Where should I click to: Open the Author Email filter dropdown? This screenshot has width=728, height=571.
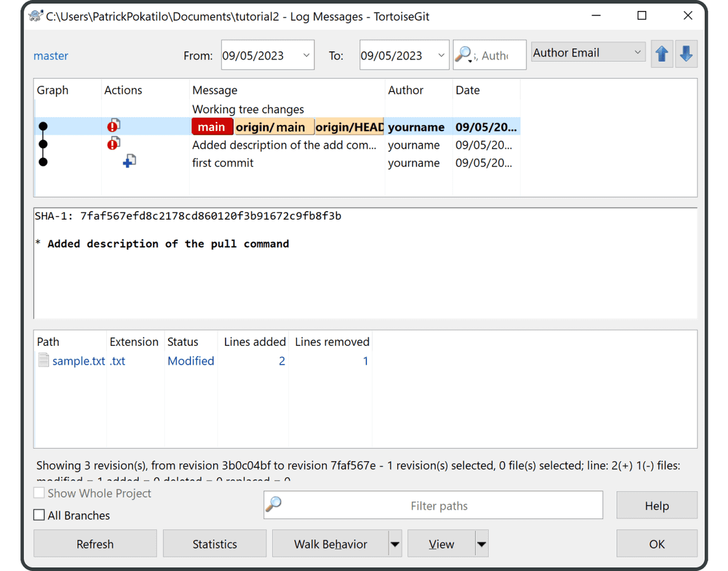tap(638, 52)
